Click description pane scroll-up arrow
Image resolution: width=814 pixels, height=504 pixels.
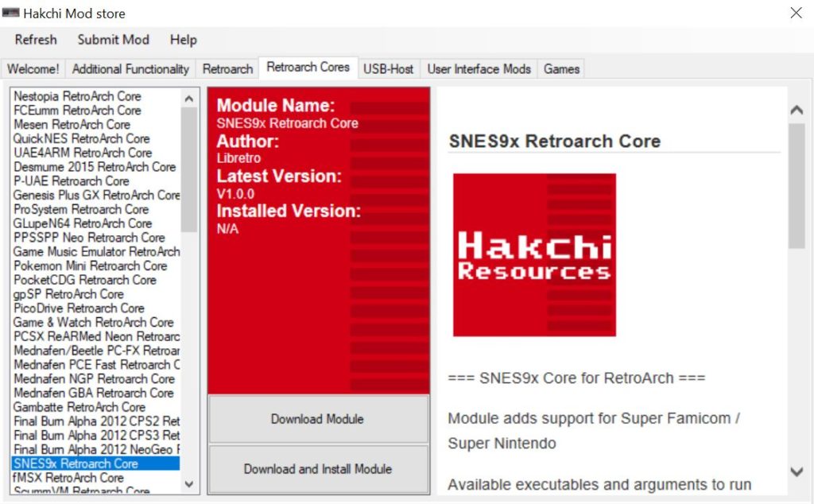click(797, 110)
